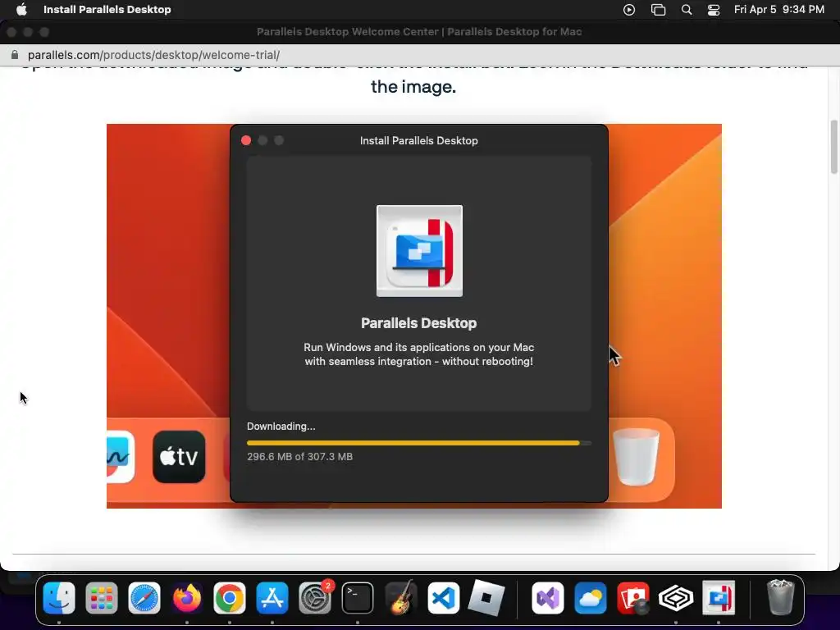The width and height of the screenshot is (840, 630).
Task: Open Safari from the Dock
Action: [x=144, y=598]
